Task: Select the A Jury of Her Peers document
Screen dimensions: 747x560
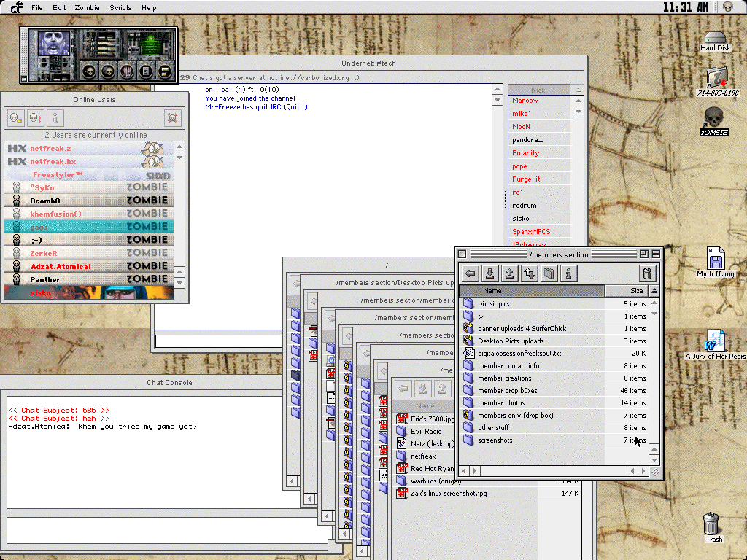Action: click(715, 345)
